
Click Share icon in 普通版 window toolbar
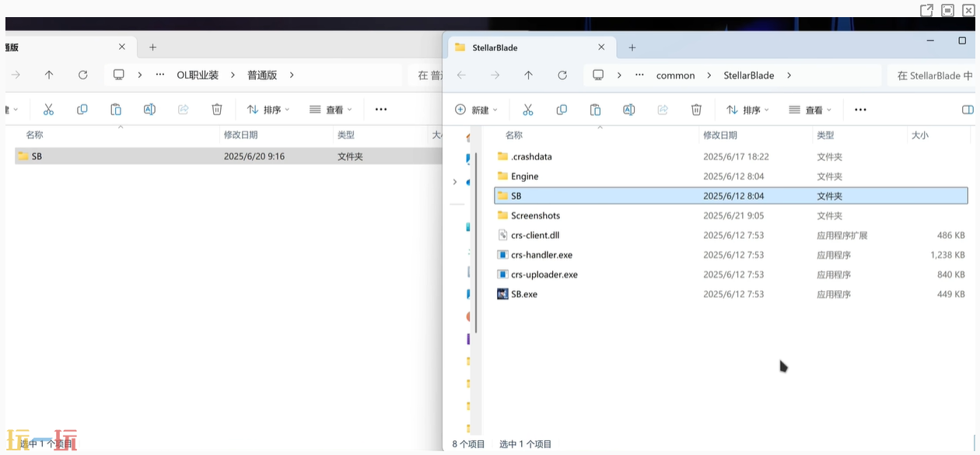184,110
